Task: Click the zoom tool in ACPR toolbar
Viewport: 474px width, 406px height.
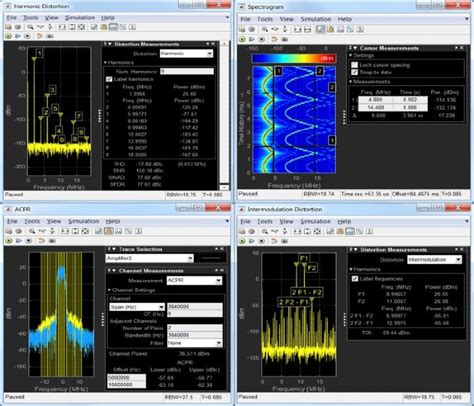Action: (32, 231)
